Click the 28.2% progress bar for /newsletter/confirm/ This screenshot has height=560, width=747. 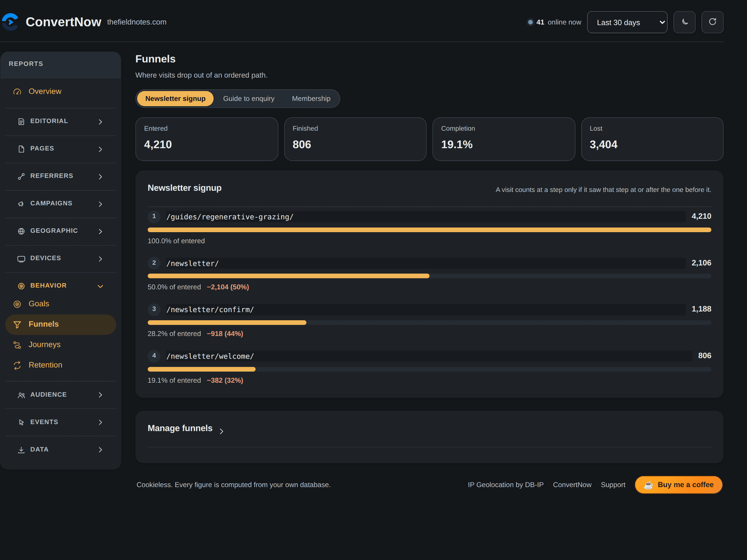tap(430, 323)
